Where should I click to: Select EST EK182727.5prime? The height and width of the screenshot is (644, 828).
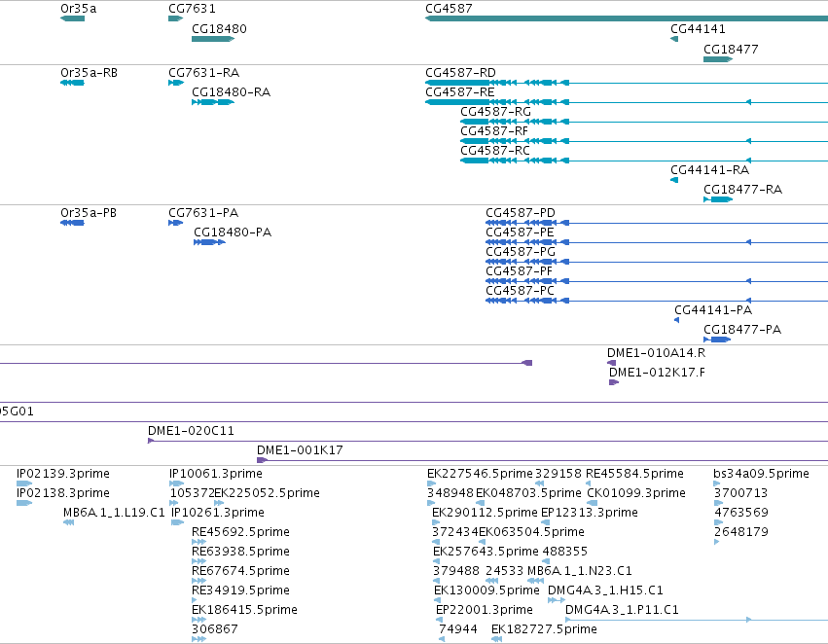click(x=496, y=639)
